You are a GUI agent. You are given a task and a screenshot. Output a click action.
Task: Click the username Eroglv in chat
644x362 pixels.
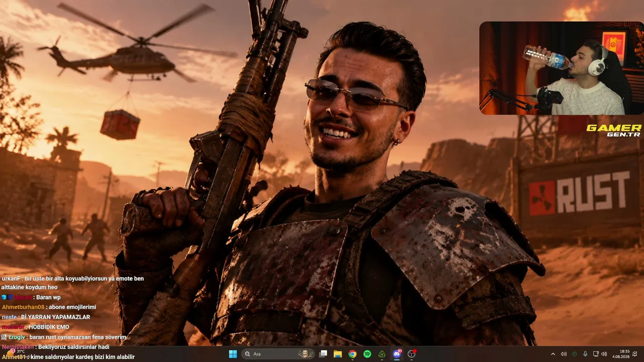tap(17, 337)
